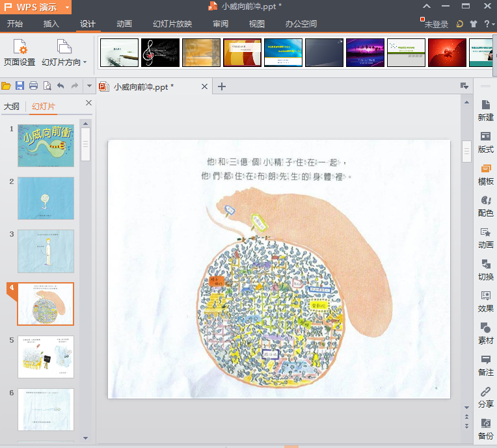497x448 pixels.
Task: Switch to the 审阅 ribbon tab
Action: (221, 24)
